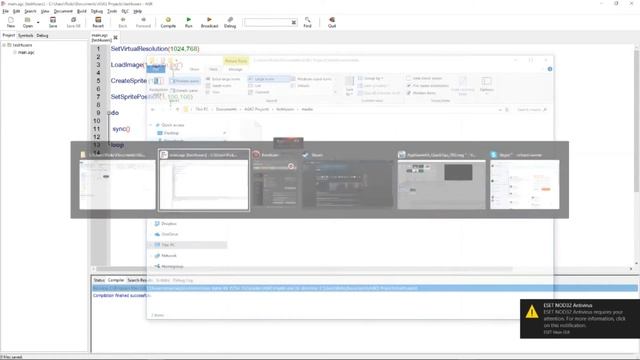Image resolution: width=640 pixels, height=360 pixels.
Task: Toggle the File name extensions checkbox in Explorer
Action: coord(409,86)
